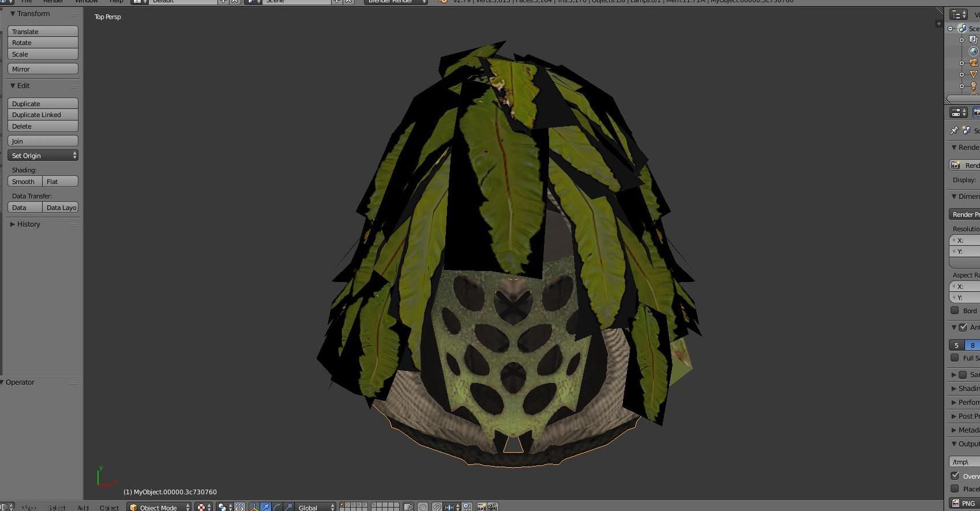Open the outliner editor type selector

pos(959,14)
